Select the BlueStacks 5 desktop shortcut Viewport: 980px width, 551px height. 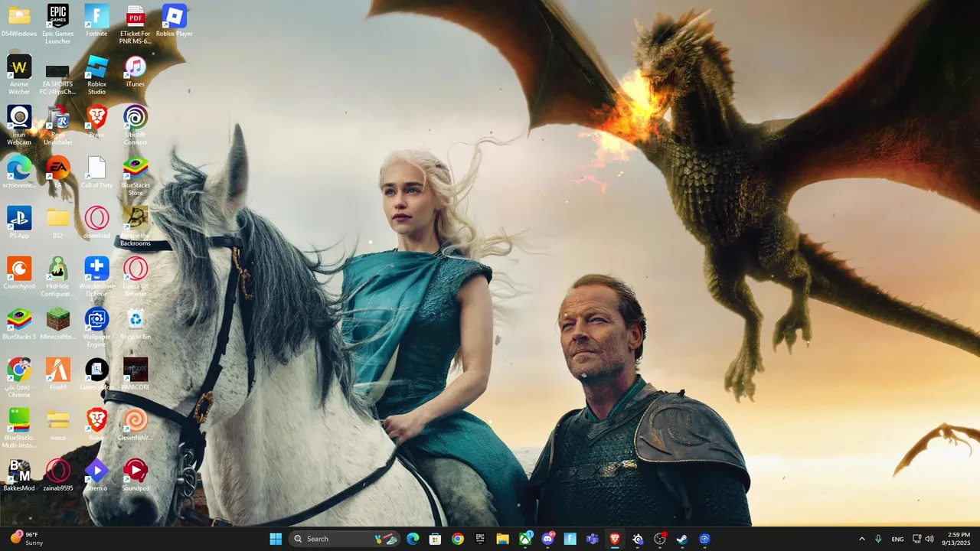click(19, 324)
